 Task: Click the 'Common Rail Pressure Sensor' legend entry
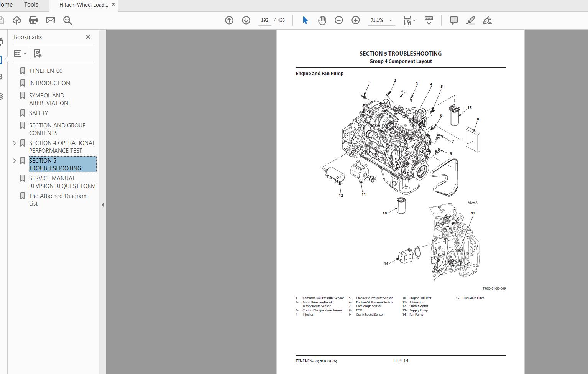(x=323, y=298)
